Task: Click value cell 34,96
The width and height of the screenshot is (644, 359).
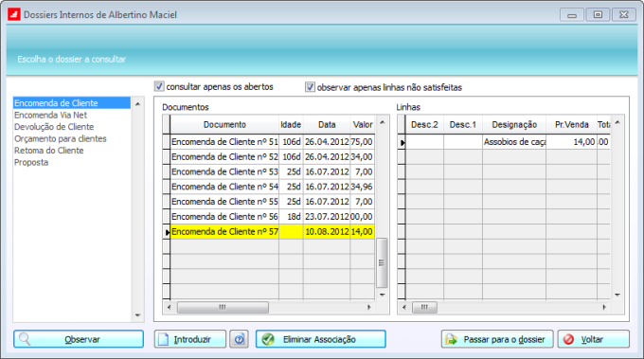Action: pos(362,187)
